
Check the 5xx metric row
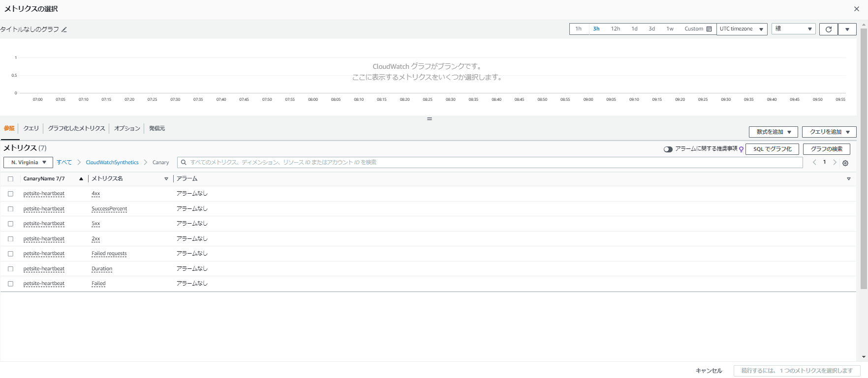(x=10, y=224)
